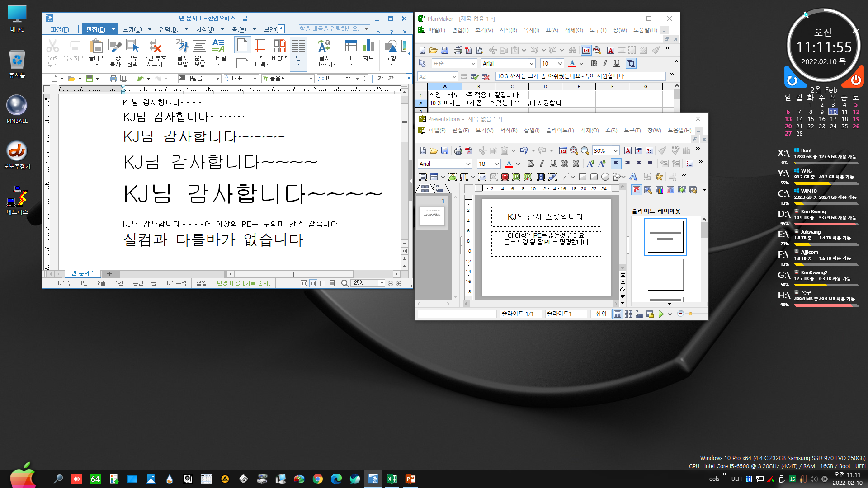Click the font color red A in Presentations
Image resolution: width=868 pixels, height=488 pixels.
[509, 164]
